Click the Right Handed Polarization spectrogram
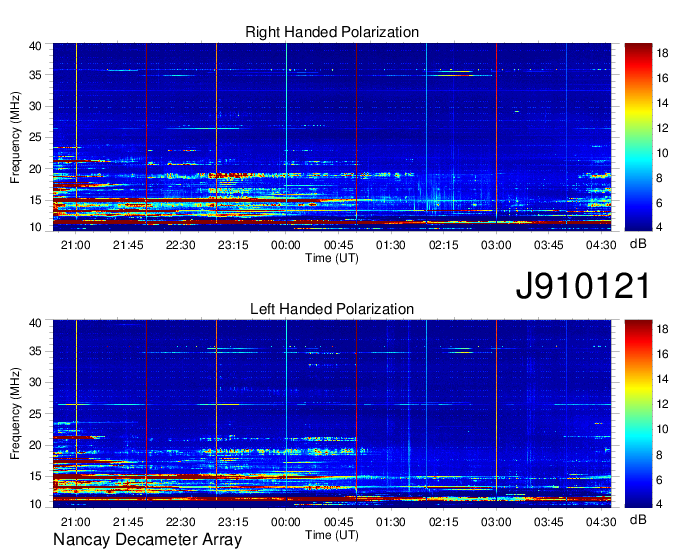680x552 pixels. pyautogui.click(x=332, y=137)
